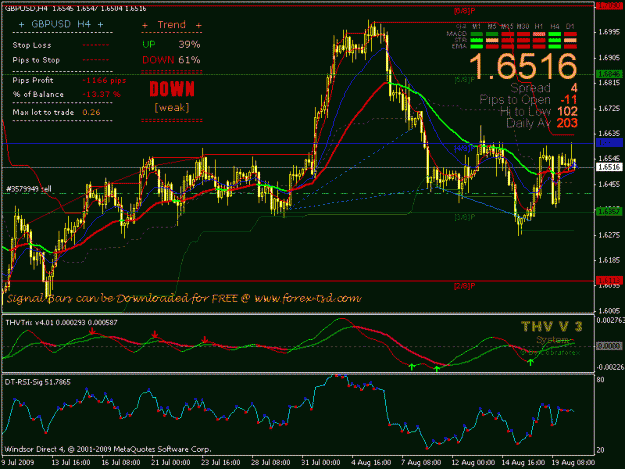Click the large 1.6516 price display
625x469 pixels.
[x=523, y=66]
